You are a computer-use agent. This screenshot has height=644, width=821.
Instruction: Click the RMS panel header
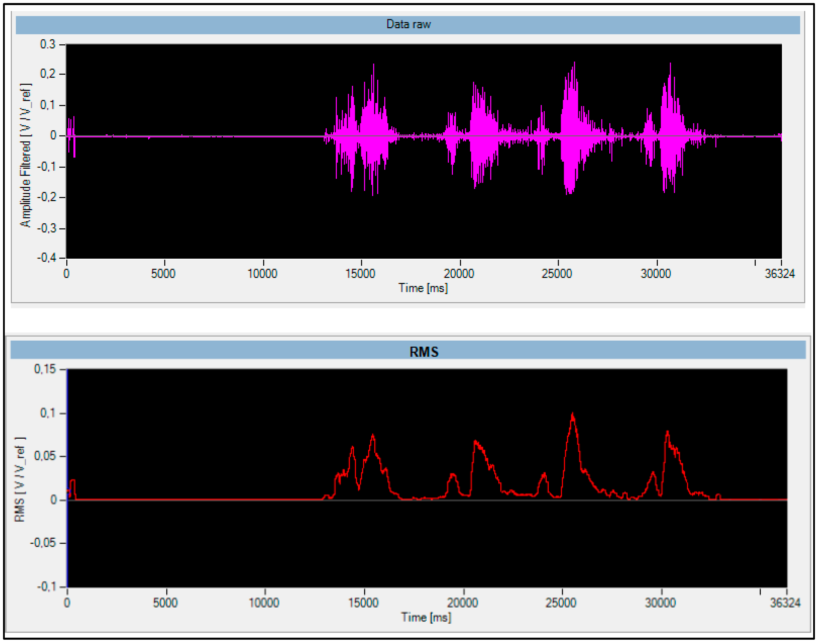[424, 352]
